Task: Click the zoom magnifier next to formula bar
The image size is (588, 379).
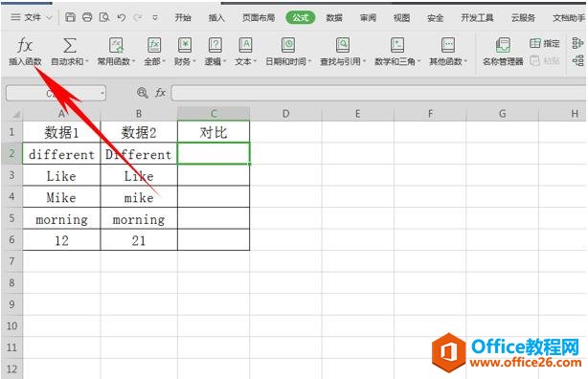Action: pos(142,93)
